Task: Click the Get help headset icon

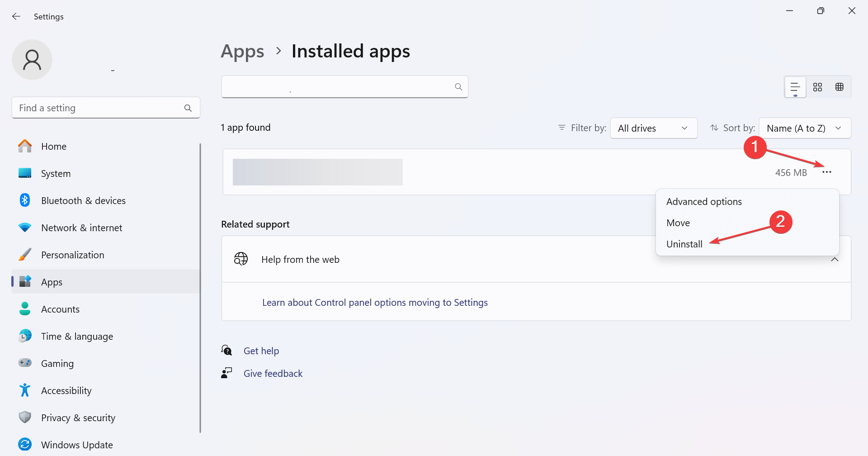Action: click(x=226, y=350)
